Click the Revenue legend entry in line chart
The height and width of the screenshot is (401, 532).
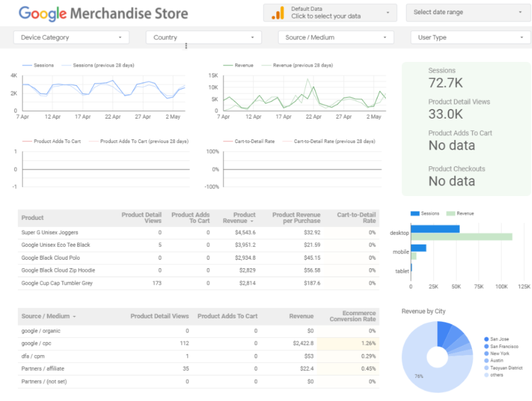(238, 65)
